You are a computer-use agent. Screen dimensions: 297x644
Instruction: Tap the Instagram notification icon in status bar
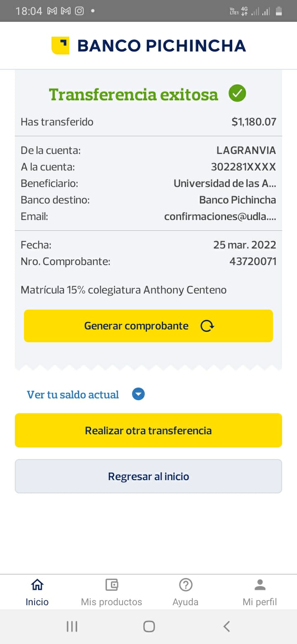pos(79,11)
